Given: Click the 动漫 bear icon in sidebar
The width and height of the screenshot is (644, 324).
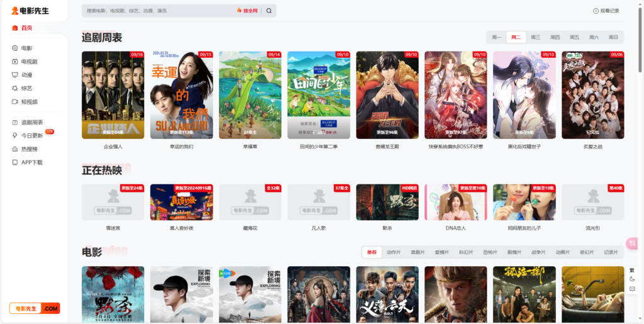Looking at the screenshot, I should point(15,75).
